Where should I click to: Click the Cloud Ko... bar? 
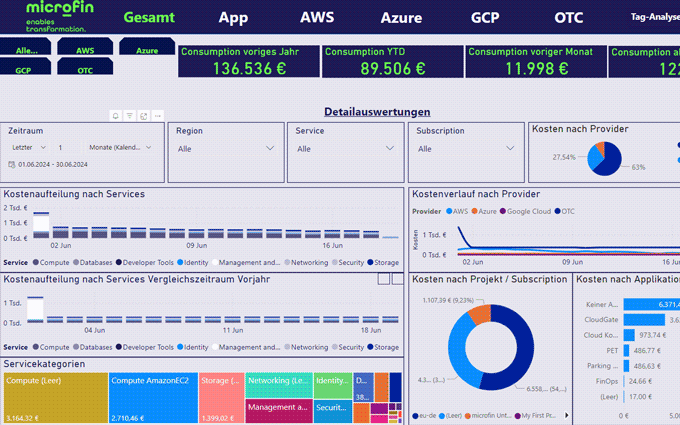pos(629,335)
